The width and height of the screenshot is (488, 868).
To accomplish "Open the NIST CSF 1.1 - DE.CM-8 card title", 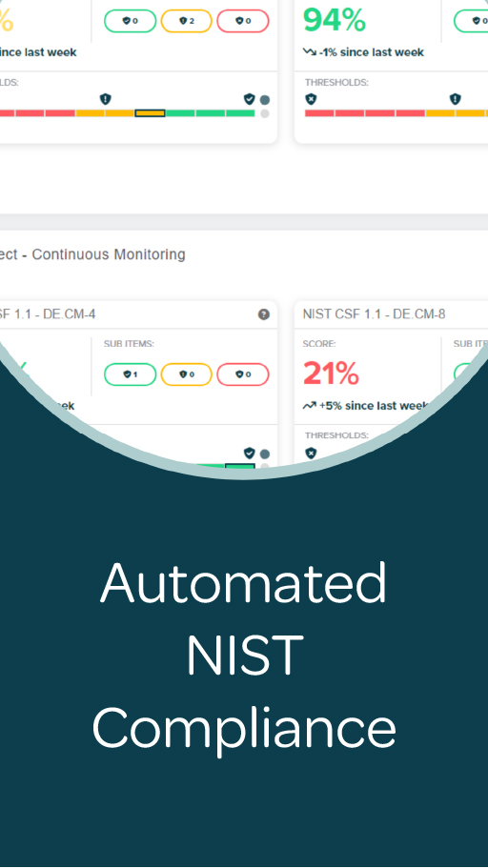I will [374, 314].
